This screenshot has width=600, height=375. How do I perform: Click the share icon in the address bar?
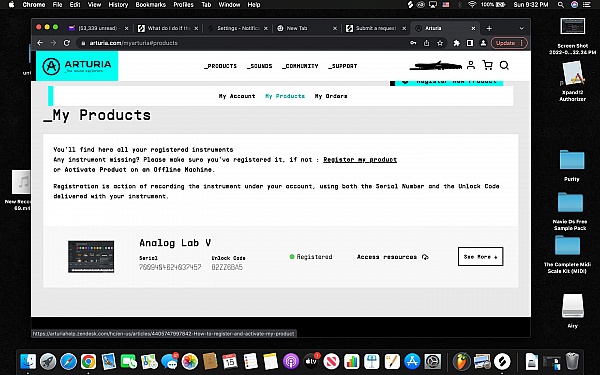(427, 43)
